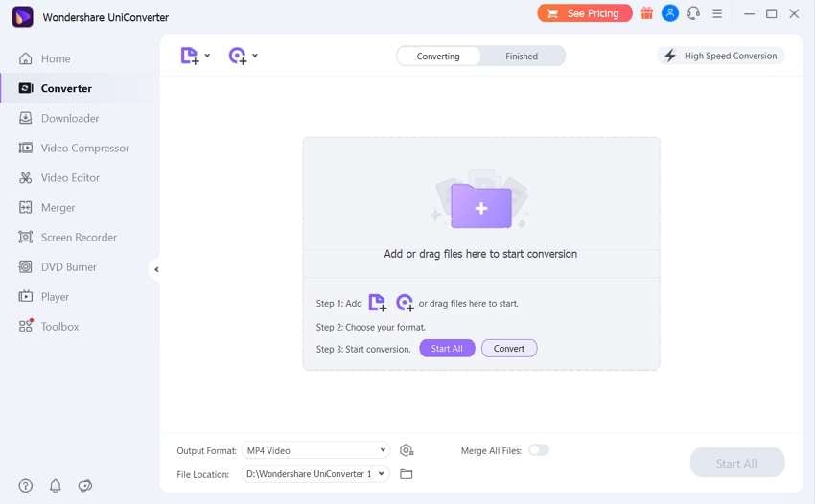Minimize the UniConverter window

[x=749, y=14]
